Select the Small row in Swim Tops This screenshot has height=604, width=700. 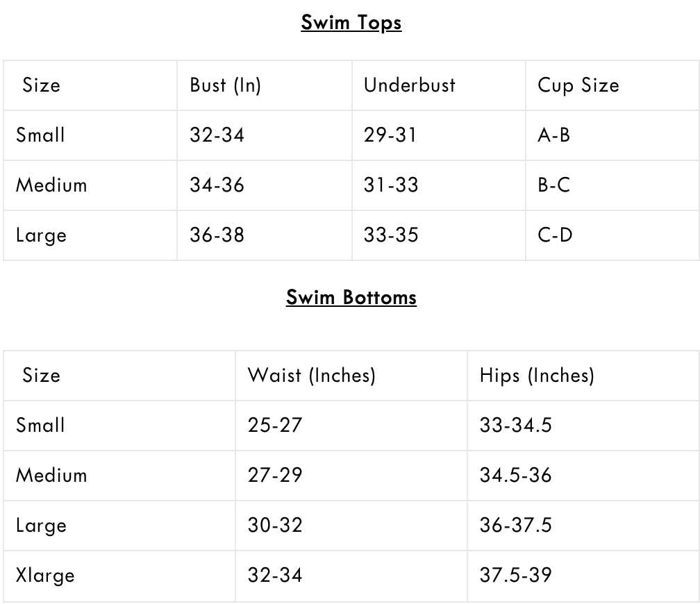click(x=40, y=135)
